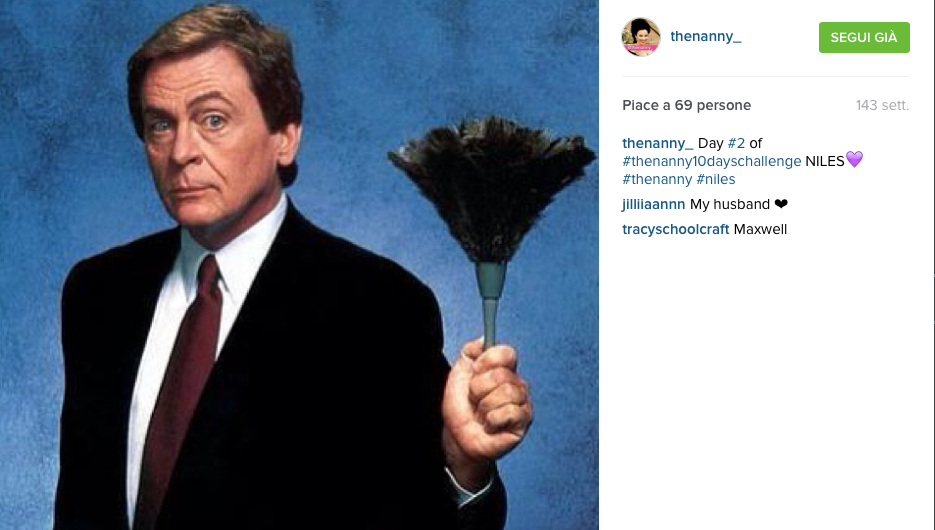Visit commenter tracyschoolcraft's profile

(676, 230)
